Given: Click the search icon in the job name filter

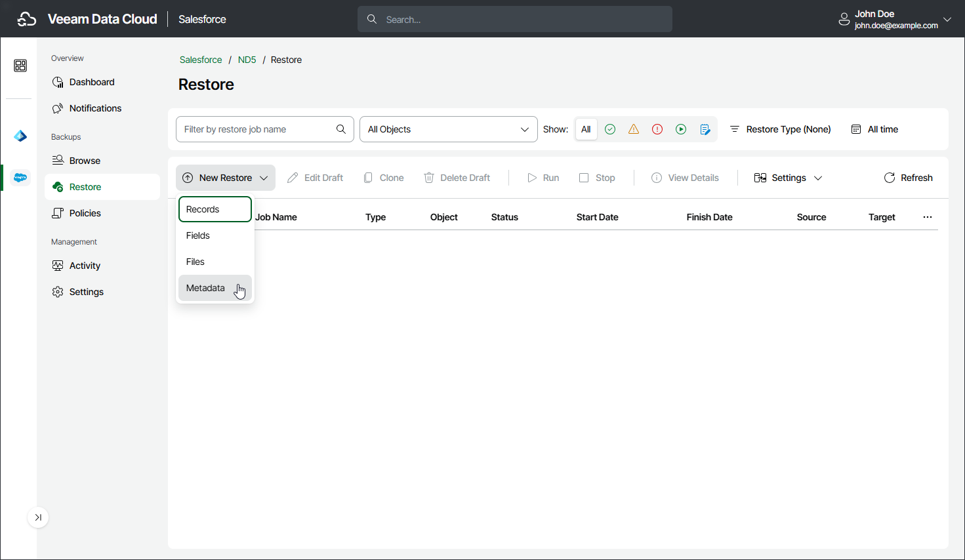Looking at the screenshot, I should point(341,129).
